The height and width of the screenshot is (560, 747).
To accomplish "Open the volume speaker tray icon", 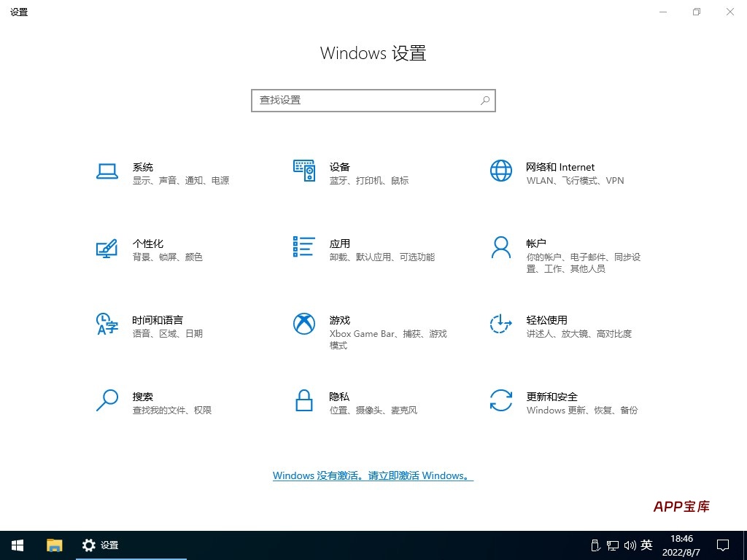I will (630, 545).
